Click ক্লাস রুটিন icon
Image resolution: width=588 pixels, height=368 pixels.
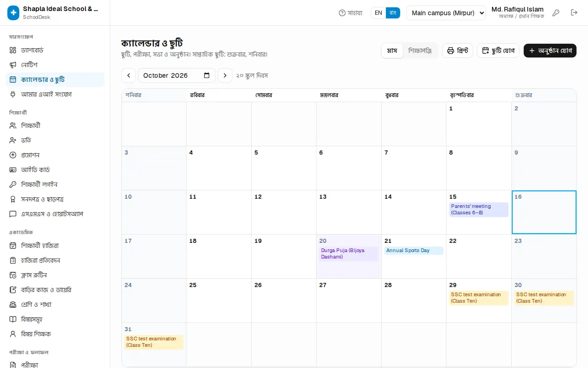pos(13,275)
